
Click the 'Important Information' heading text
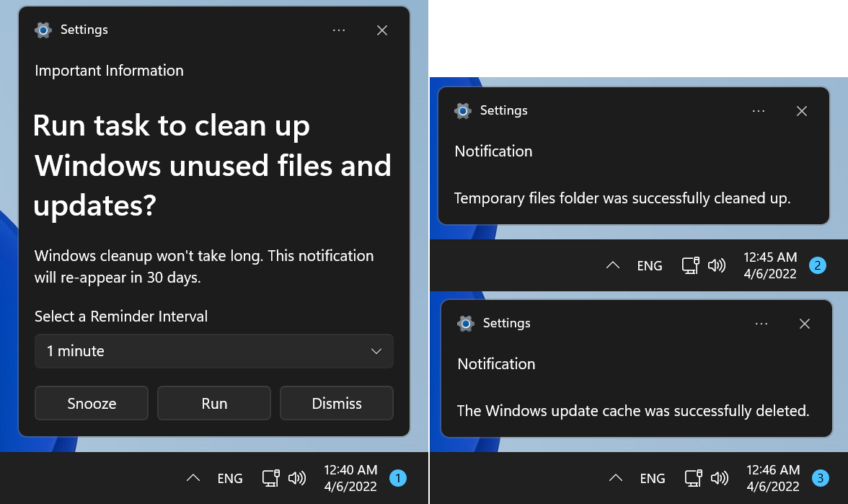pyautogui.click(x=110, y=71)
